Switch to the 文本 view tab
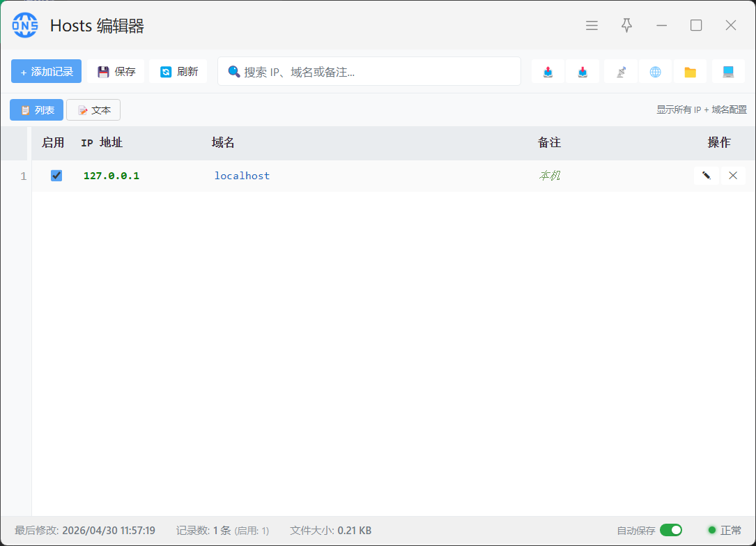Viewport: 756px width, 546px height. [x=93, y=110]
